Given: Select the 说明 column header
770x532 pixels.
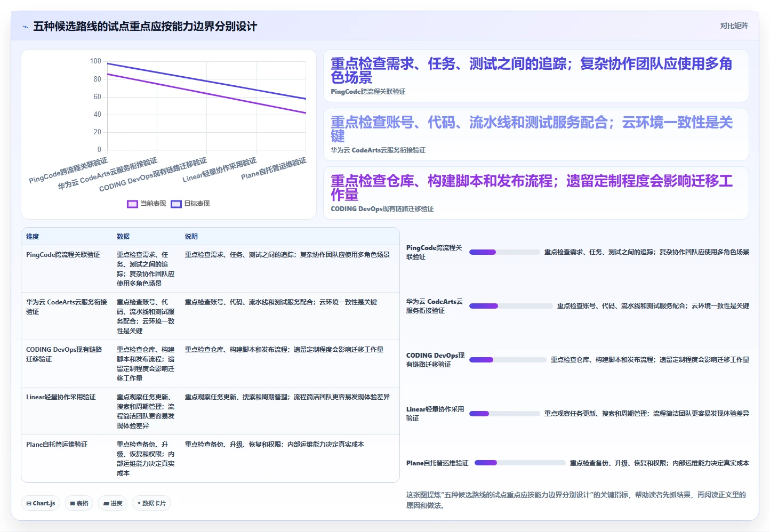Looking at the screenshot, I should click(x=191, y=237).
